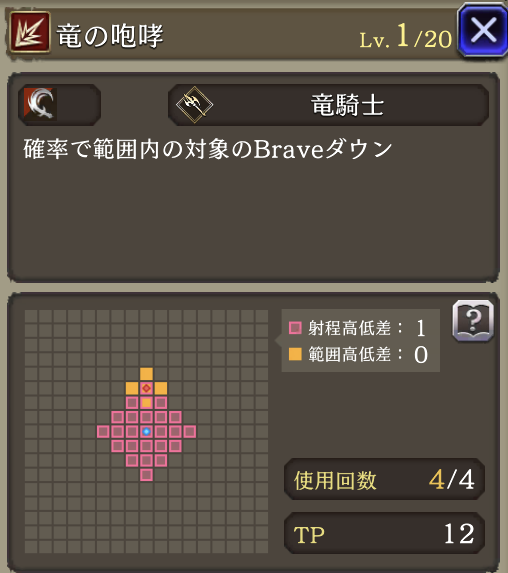Tap the 竜騎士 job name bar
This screenshot has height=573, width=508.
pos(328,105)
